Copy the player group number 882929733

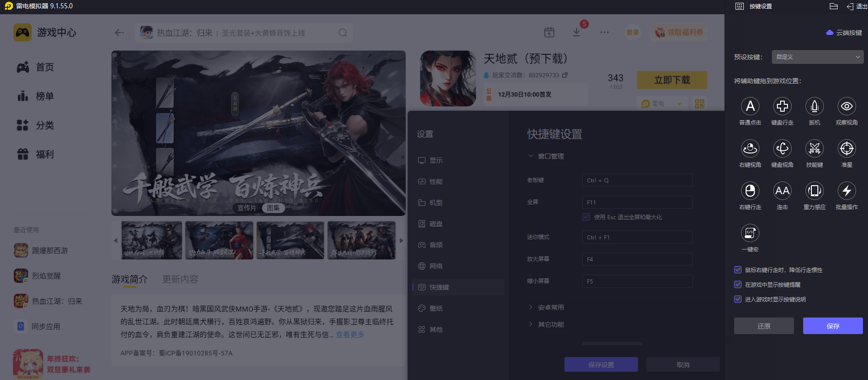(x=565, y=75)
